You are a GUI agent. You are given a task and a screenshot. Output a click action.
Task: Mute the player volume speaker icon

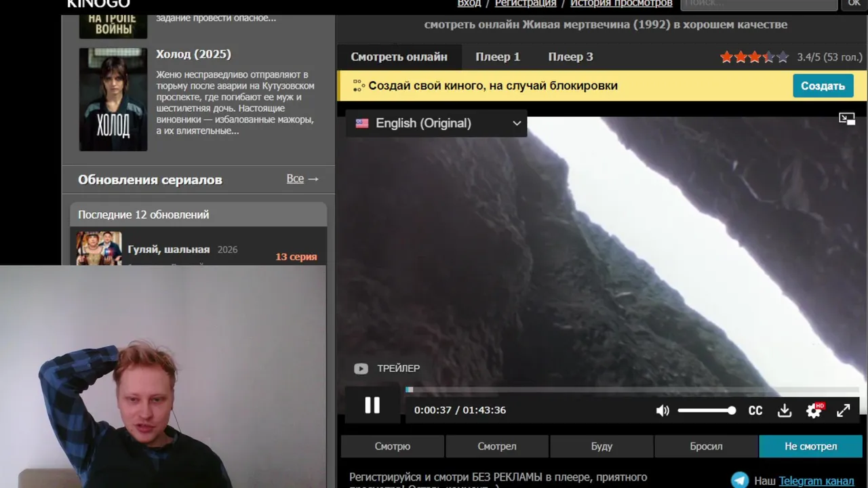tap(663, 410)
